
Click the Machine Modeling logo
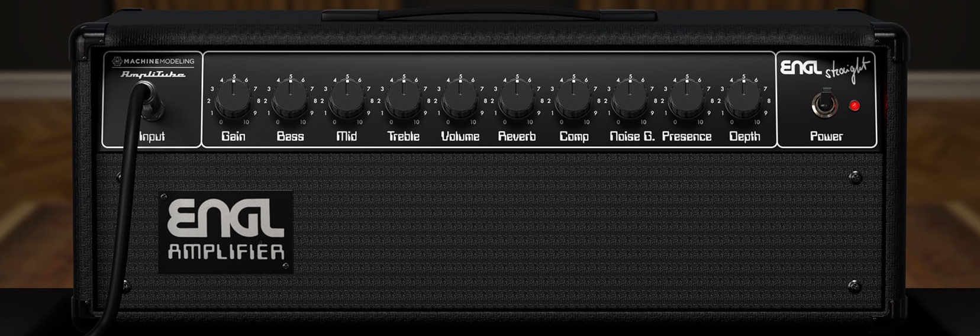153,61
